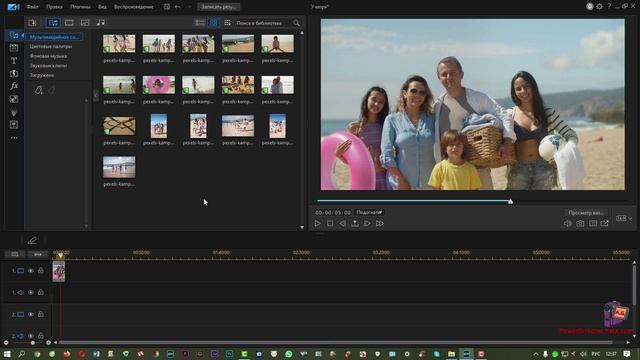Click the Undo arrow in top bar
This screenshot has width=640, height=360.
pyautogui.click(x=178, y=7)
